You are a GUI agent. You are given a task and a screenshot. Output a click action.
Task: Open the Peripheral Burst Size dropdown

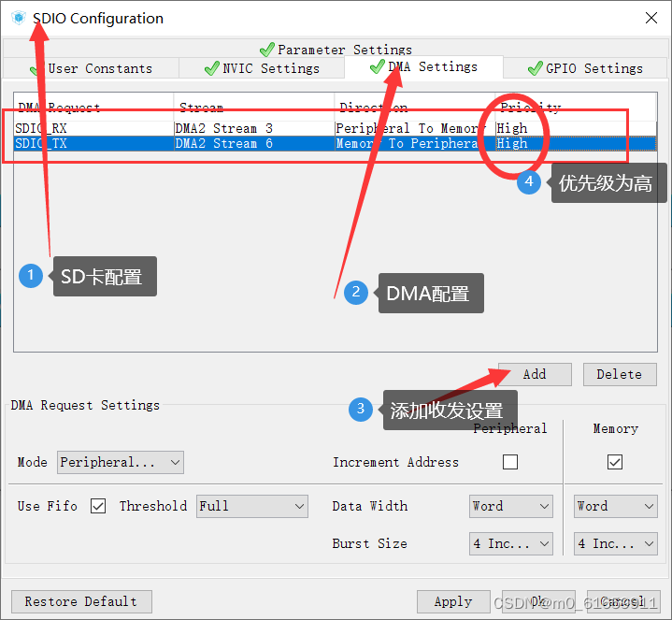pos(511,543)
